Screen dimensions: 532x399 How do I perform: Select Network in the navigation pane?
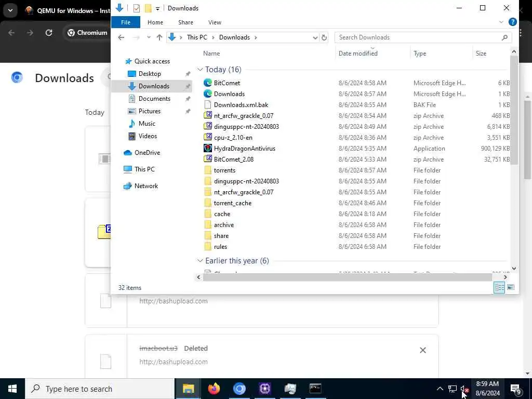146,186
